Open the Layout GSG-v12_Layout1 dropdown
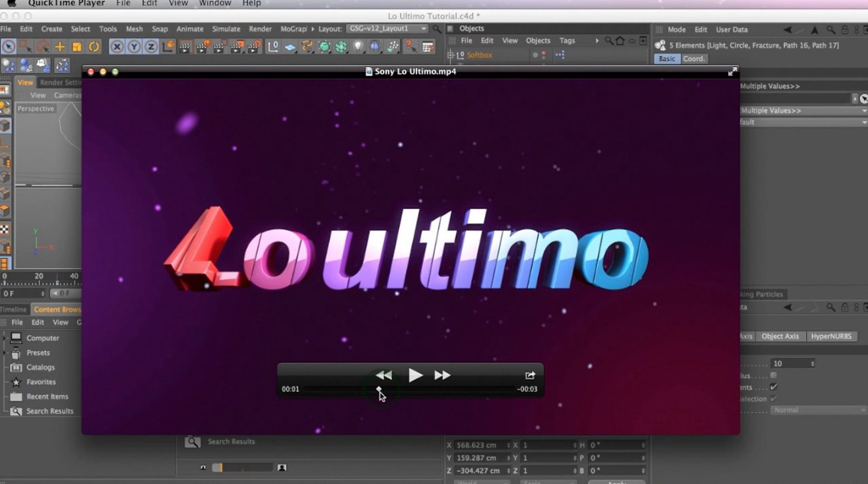Viewport: 868px width, 484px height. point(387,29)
